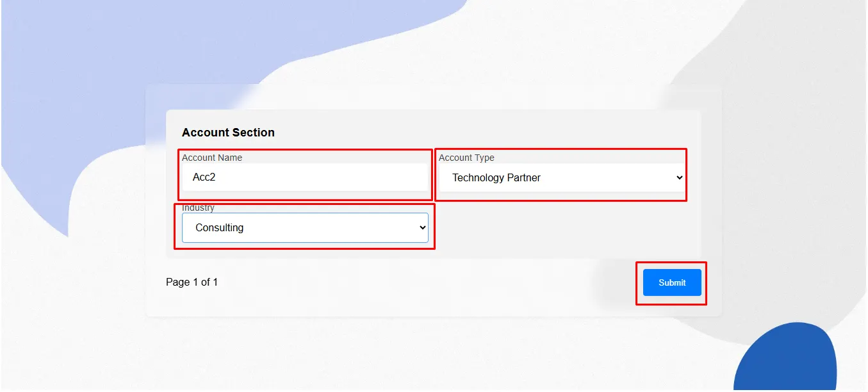Screen dimensions: 868x392
Task: Click the Account Name label
Action: [x=212, y=158]
